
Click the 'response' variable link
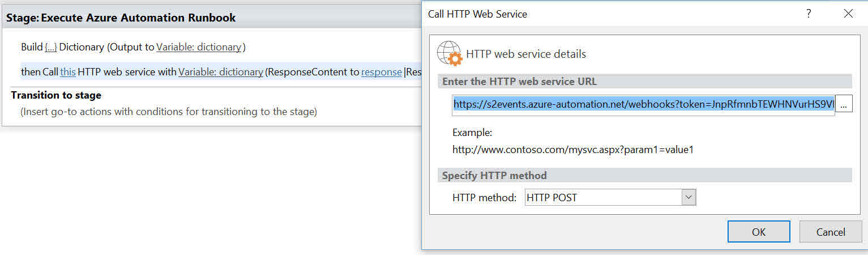click(381, 72)
